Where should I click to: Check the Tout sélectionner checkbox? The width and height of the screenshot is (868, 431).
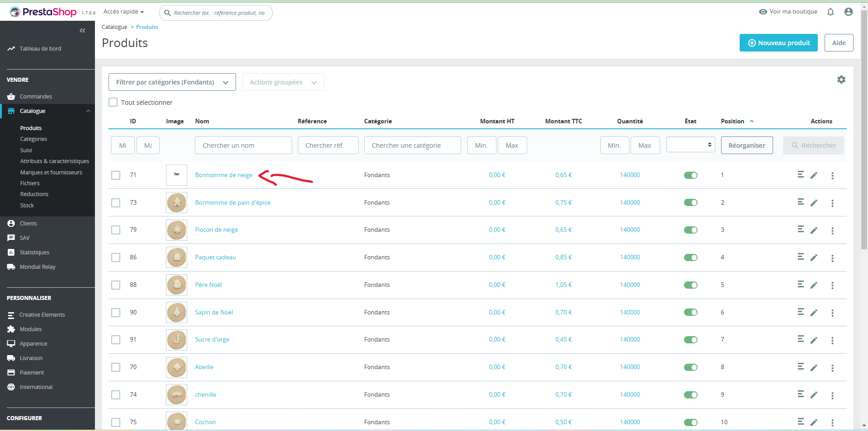(x=113, y=103)
